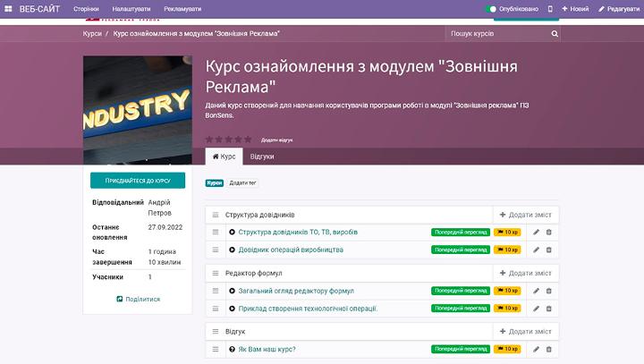Add content to Редактор формул section
Image resolution: width=644 pixels, height=364 pixels.
[525, 273]
